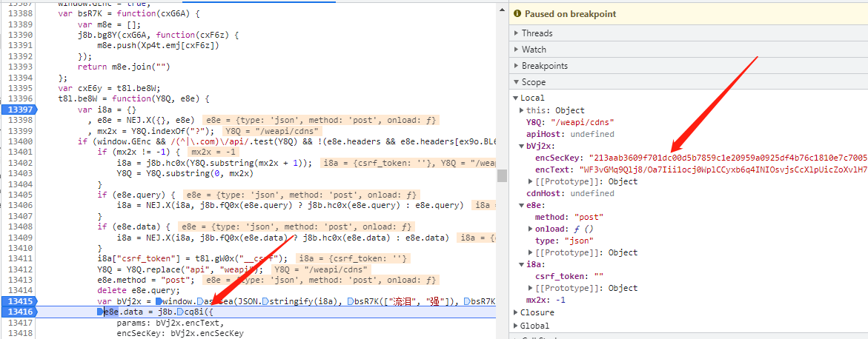Viewport: 868px width, 339px height.
Task: Click the mx2x: -1 scope variable
Action: coord(547,301)
